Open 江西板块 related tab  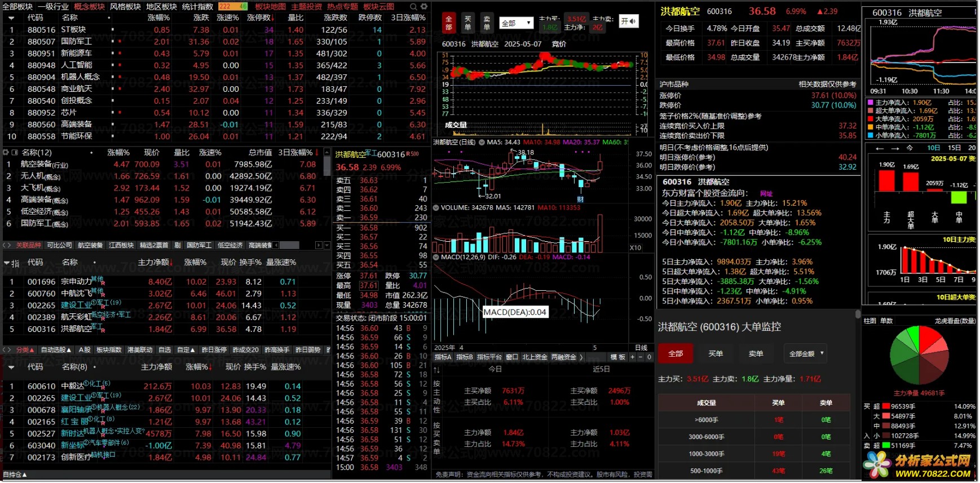click(121, 245)
